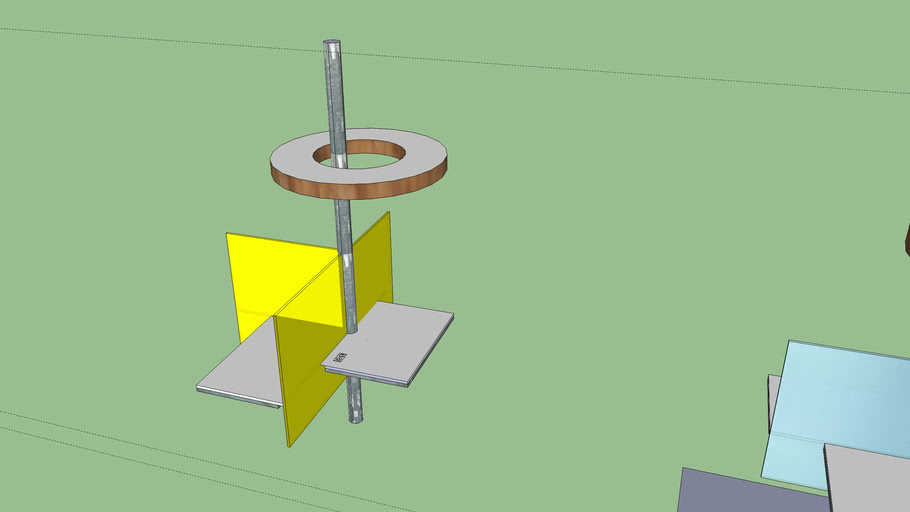The height and width of the screenshot is (512, 910).
Task: Select the brown wooden outer rim of ring
Action: 360,188
